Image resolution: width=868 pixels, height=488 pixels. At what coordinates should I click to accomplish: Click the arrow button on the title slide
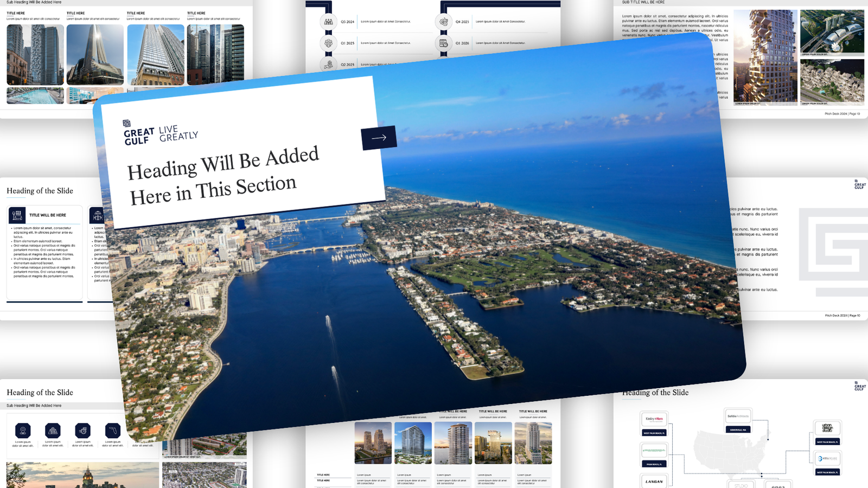(379, 138)
